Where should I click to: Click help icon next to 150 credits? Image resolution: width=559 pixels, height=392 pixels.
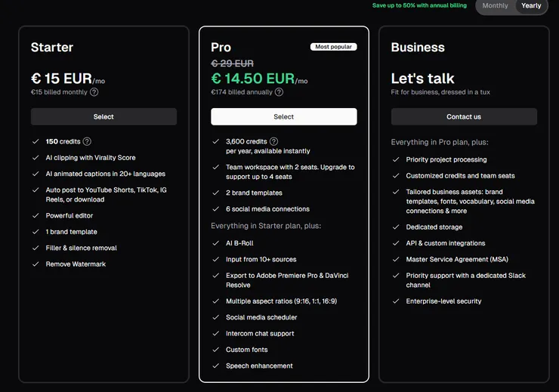(x=87, y=141)
